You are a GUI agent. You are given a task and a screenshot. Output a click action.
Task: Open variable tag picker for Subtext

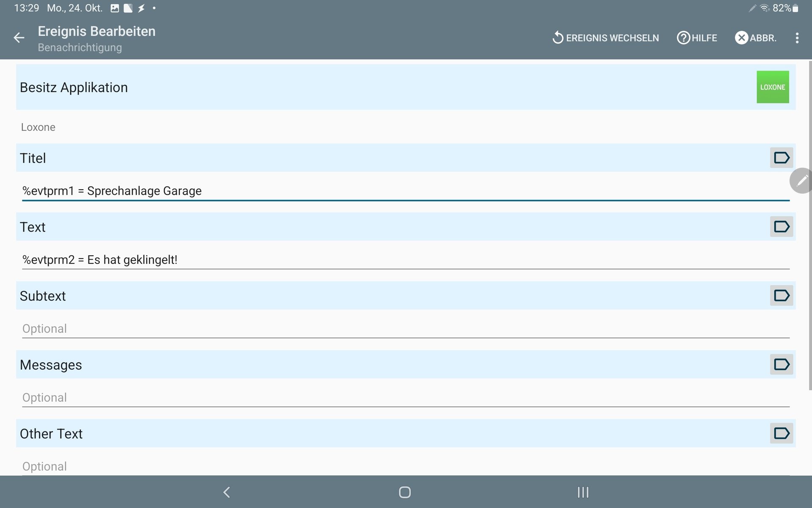[781, 295]
